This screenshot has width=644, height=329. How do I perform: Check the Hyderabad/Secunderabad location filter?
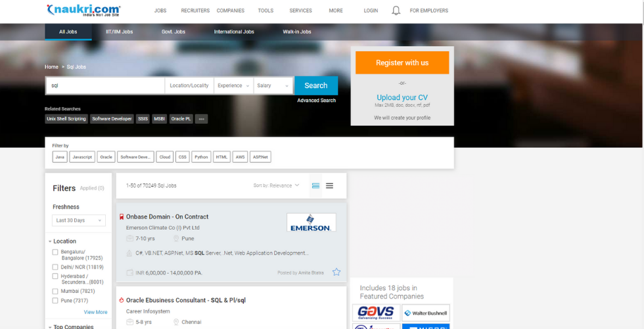(x=55, y=276)
